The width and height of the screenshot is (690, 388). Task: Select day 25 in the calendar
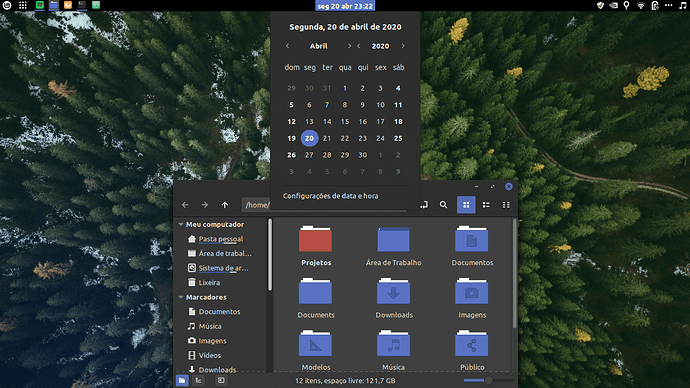(x=398, y=138)
